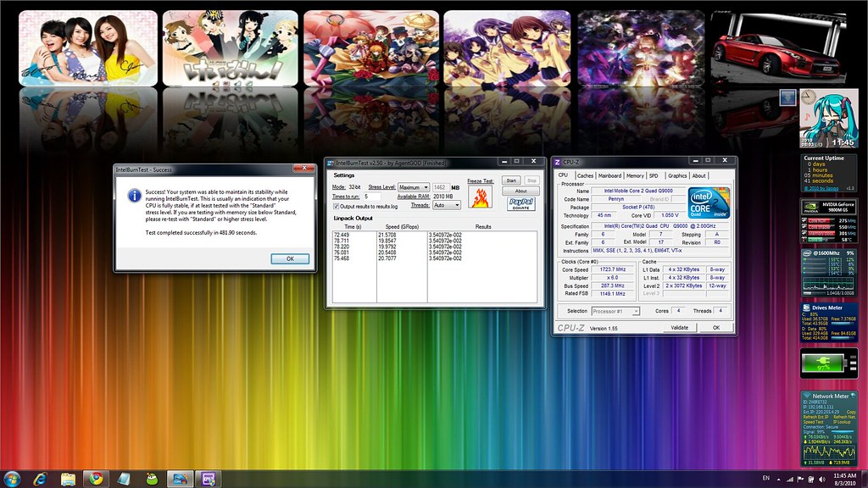Select the red sports car wallpaper thumbnail

click(x=779, y=48)
